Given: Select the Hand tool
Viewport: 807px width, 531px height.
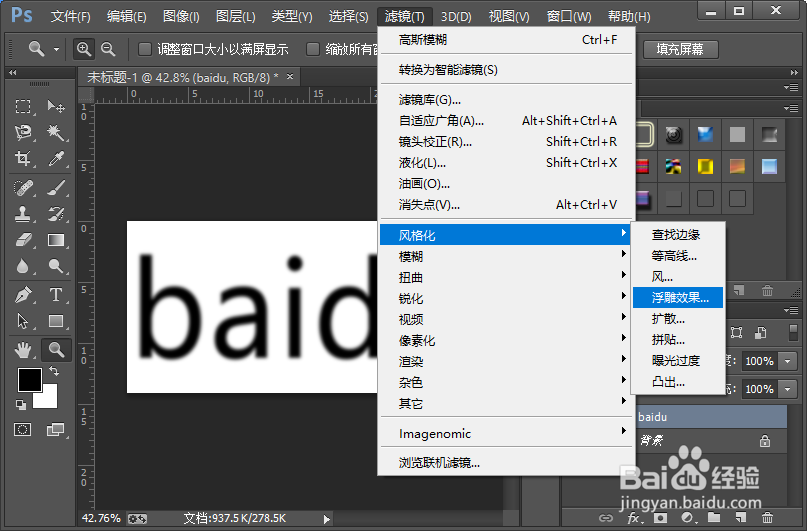Looking at the screenshot, I should (x=23, y=350).
